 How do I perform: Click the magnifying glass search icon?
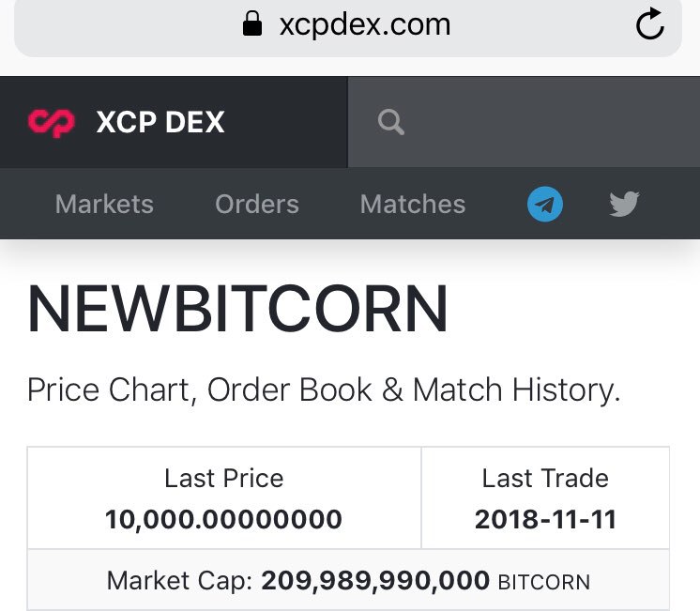click(390, 122)
